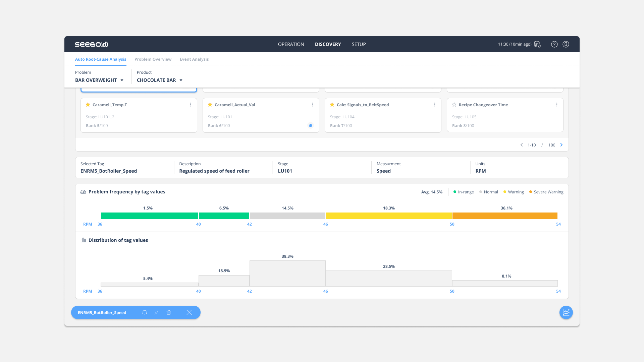Image resolution: width=644 pixels, height=362 pixels.
Task: Unstar the Calc: Signals_to_BeltSpeed card
Action: coord(332,105)
